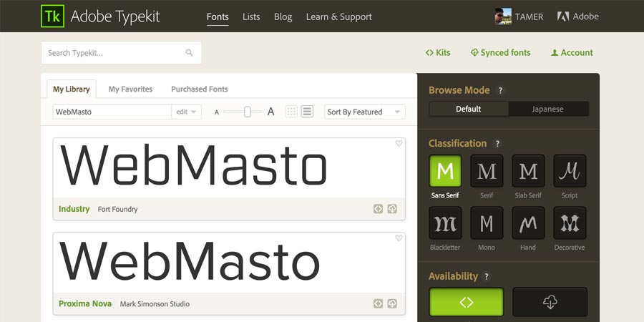Viewport: 644px width, 322px height.
Task: Toggle Hand classification filter
Action: (x=528, y=223)
